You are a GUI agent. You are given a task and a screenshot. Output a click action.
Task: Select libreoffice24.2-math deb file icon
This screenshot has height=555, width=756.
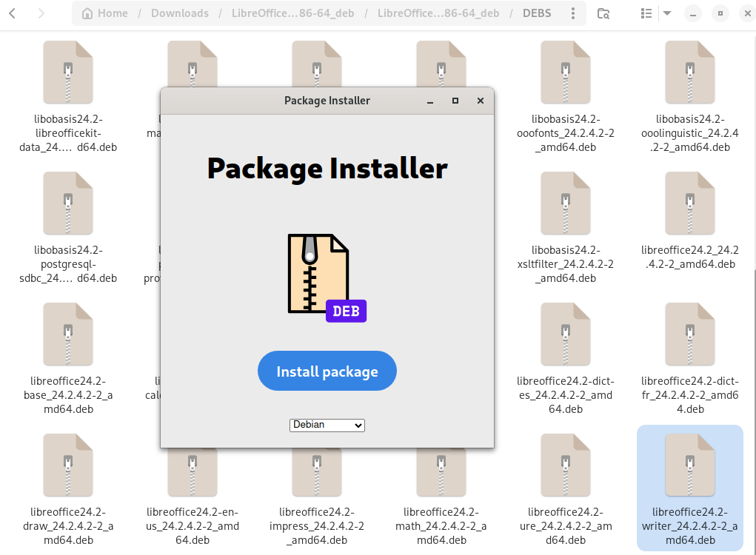click(x=441, y=472)
